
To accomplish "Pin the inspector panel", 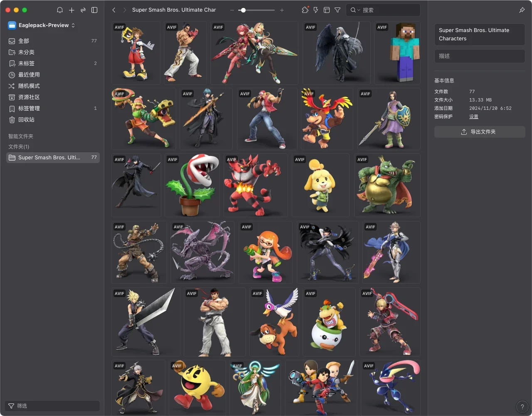I will click(x=522, y=10).
